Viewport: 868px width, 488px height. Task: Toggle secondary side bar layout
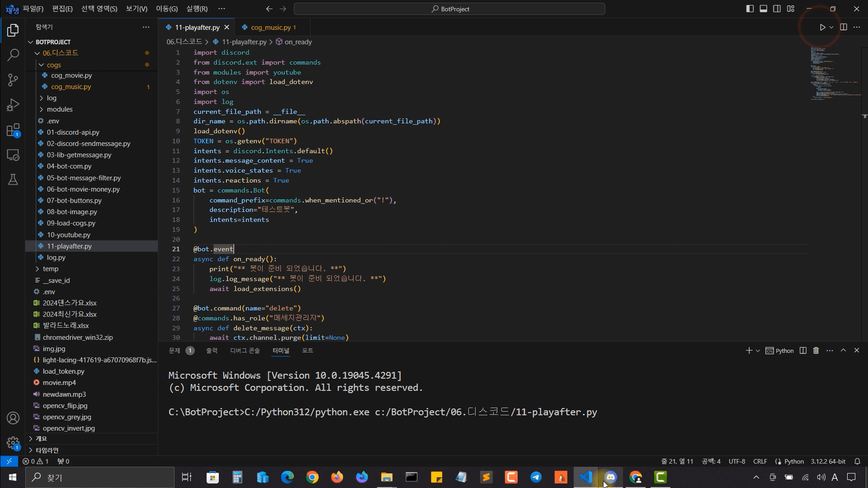777,9
